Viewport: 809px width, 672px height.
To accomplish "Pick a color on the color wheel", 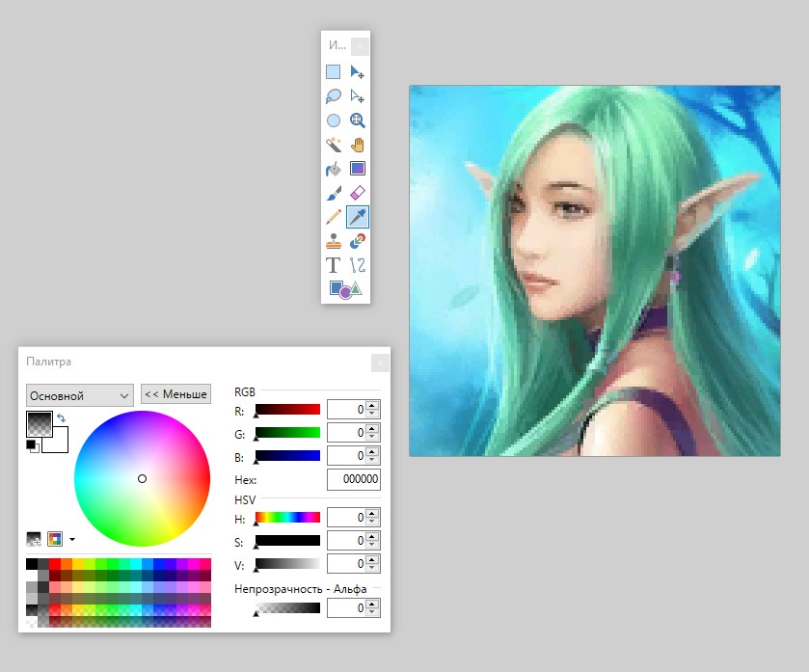I will coord(142,478).
